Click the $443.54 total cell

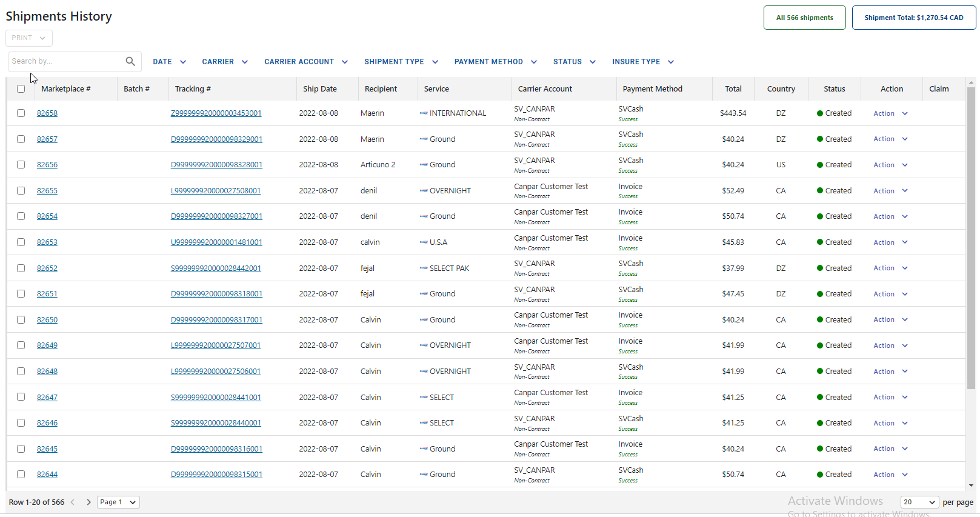click(733, 113)
